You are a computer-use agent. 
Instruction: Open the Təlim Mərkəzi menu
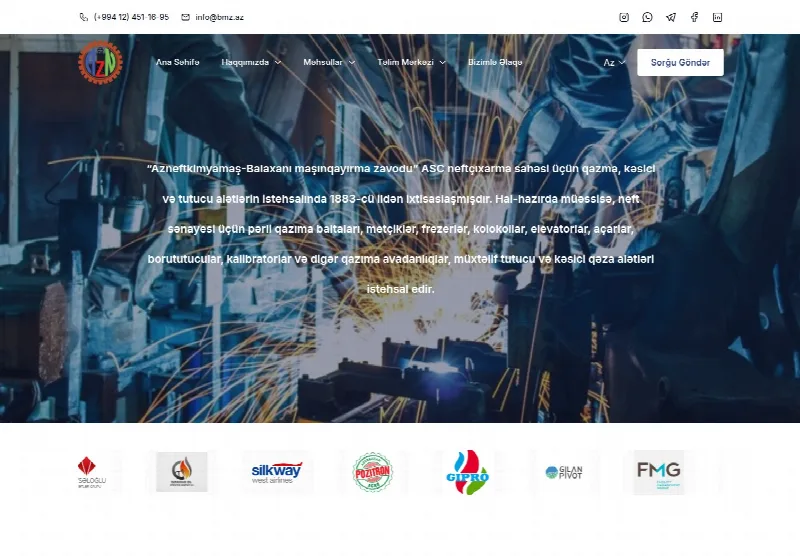pyautogui.click(x=405, y=62)
